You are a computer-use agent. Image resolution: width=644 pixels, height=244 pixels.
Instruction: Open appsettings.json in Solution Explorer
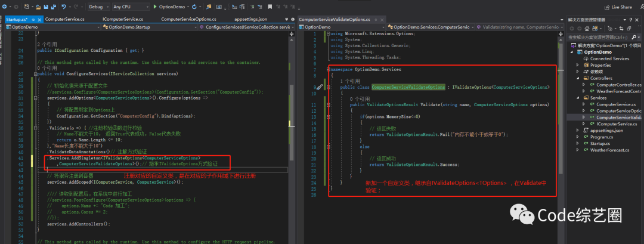pos(606,131)
